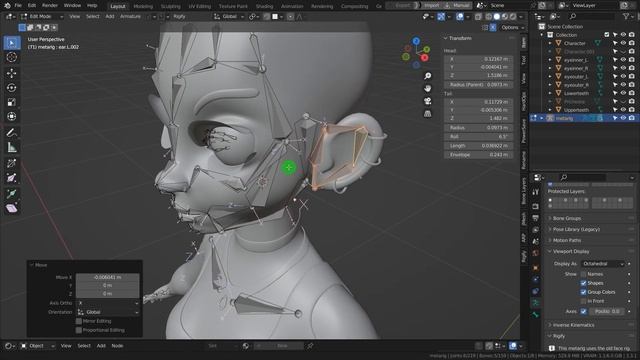Enable Mirror Editing in Move panel
Viewport: 640px width, 360px height.
[79, 321]
